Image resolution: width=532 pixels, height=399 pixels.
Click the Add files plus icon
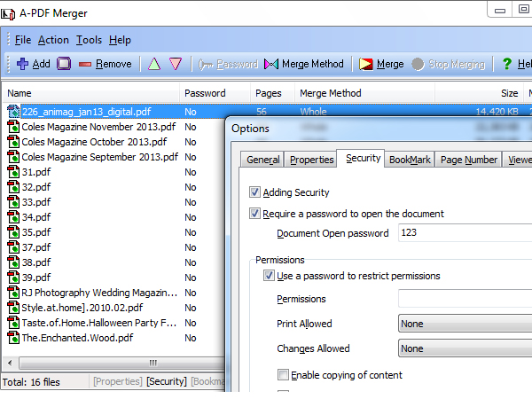coord(22,64)
